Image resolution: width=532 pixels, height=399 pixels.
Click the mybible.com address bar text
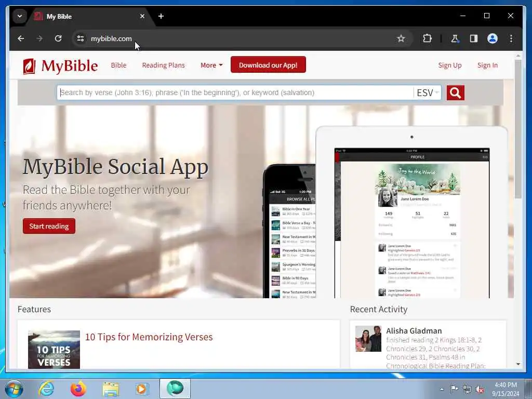[111, 38]
